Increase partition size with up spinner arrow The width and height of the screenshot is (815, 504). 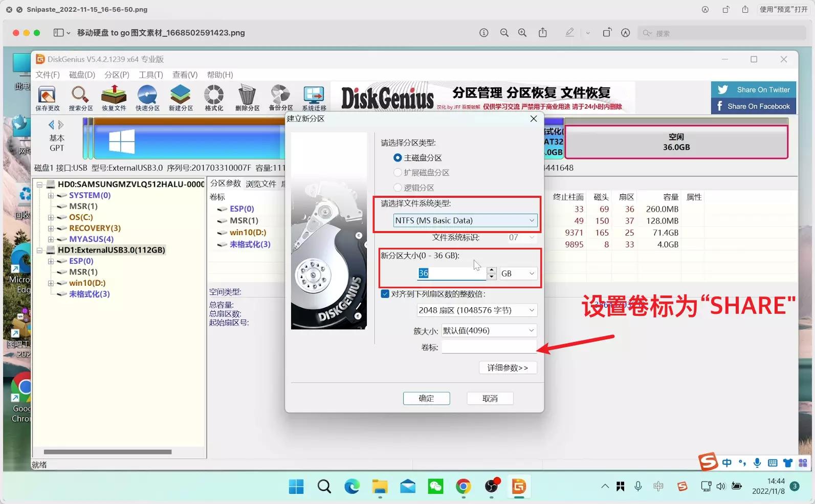(492, 270)
